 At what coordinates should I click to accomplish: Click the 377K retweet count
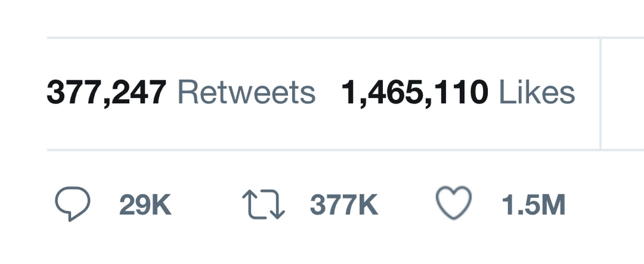click(x=344, y=205)
